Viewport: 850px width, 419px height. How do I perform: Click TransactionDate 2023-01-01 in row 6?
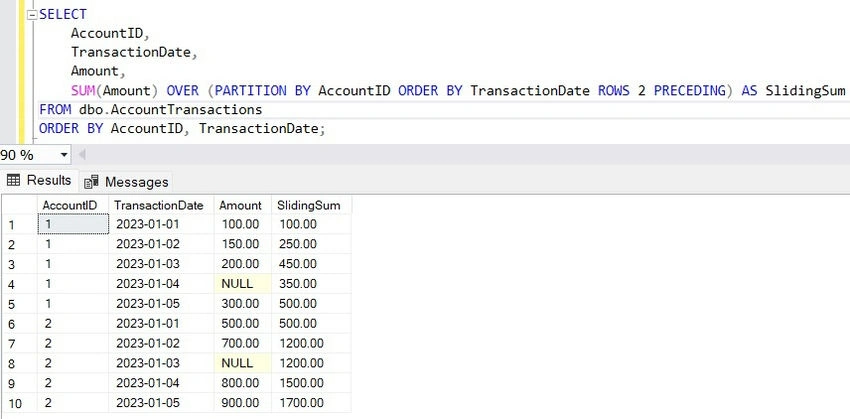[x=147, y=324]
